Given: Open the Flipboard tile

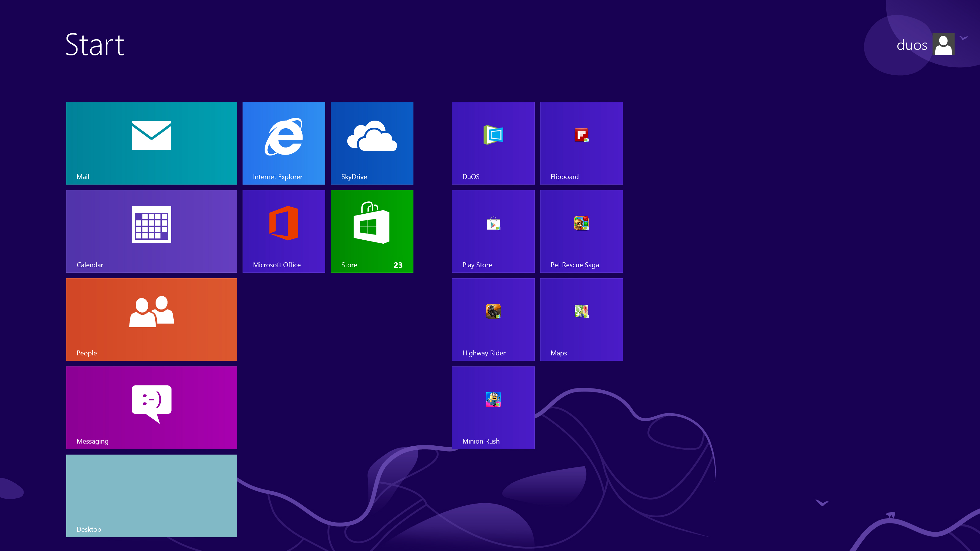Looking at the screenshot, I should (x=582, y=143).
